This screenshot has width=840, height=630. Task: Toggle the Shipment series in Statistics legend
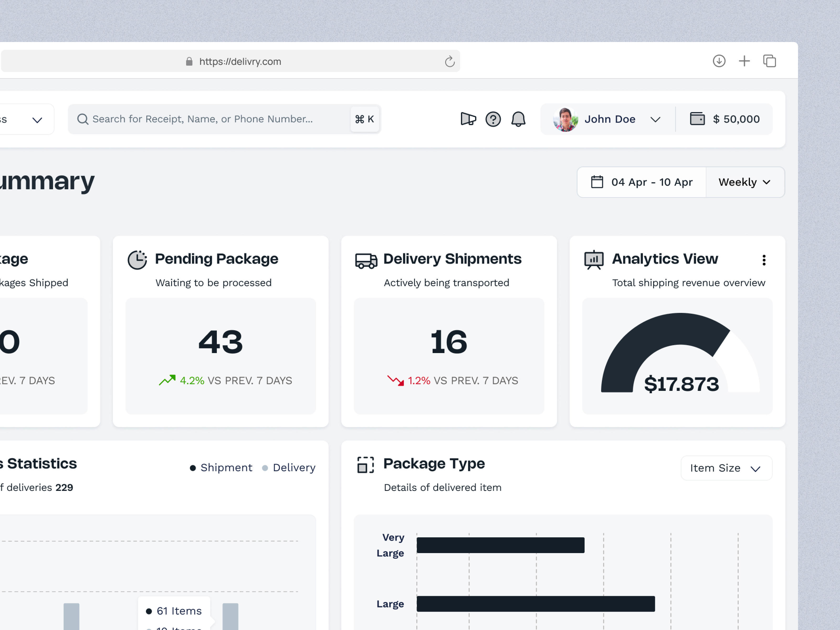coord(221,468)
